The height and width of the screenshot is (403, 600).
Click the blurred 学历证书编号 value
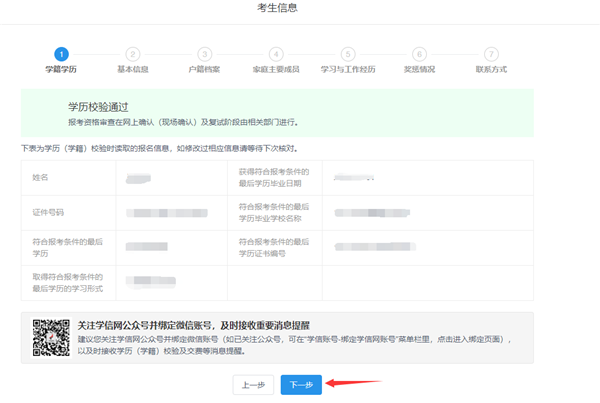375,246
